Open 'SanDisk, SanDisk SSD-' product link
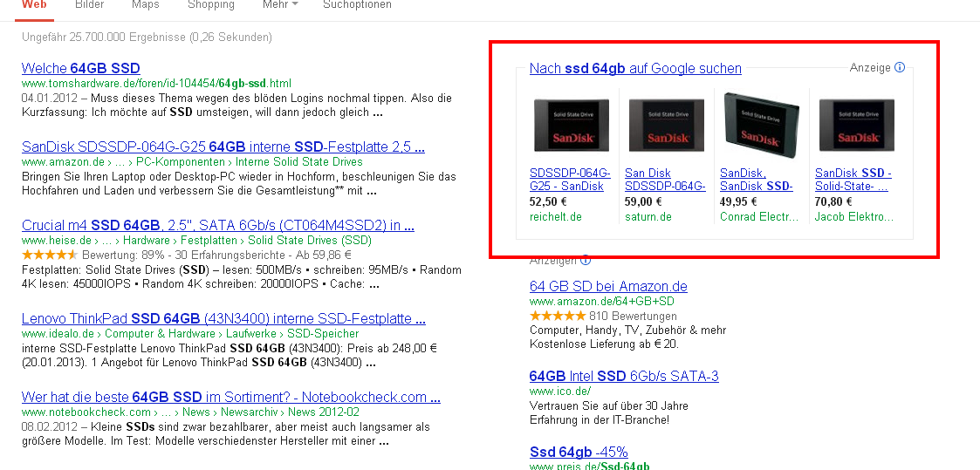 pos(757,180)
